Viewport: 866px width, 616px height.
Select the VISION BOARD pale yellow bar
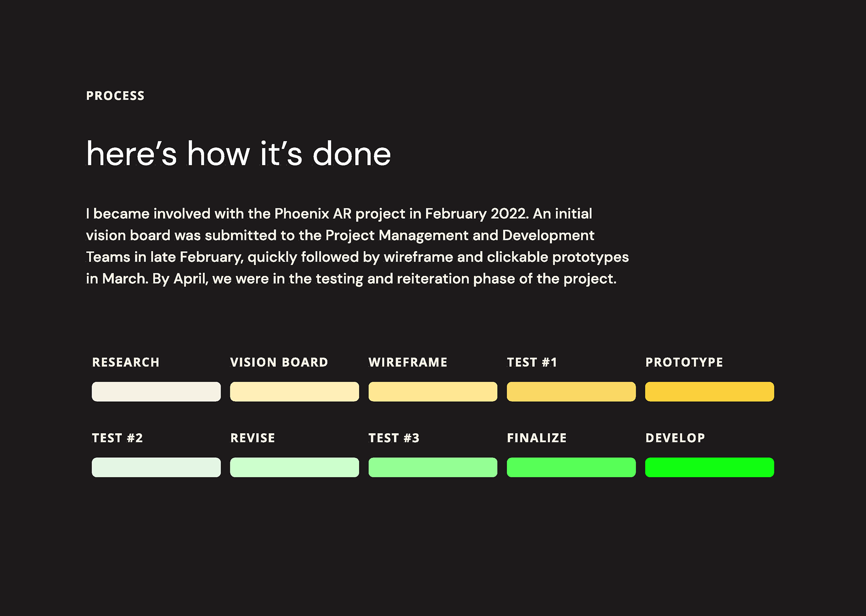(x=295, y=391)
